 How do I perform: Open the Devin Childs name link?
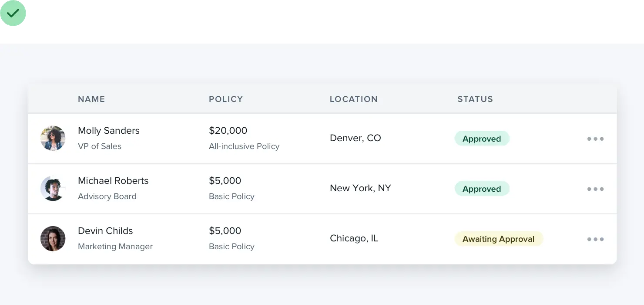point(105,231)
